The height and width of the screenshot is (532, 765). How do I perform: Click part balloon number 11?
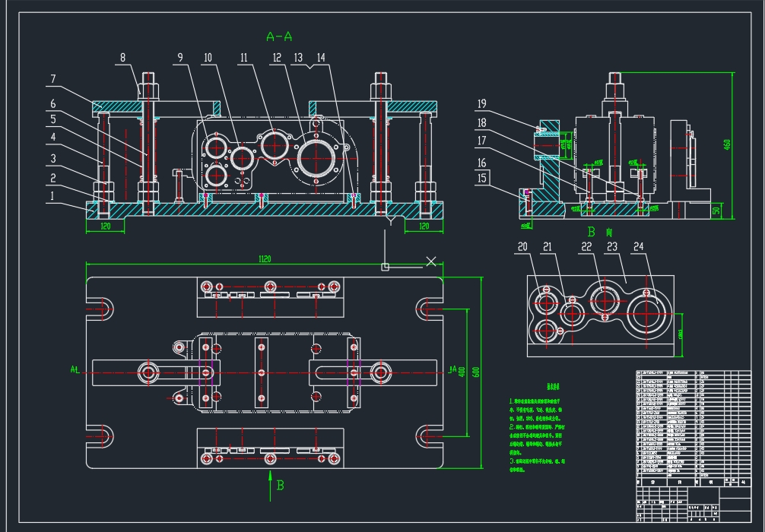243,58
